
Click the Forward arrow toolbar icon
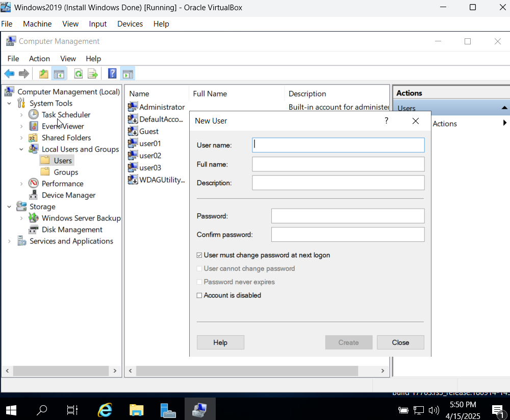tap(24, 74)
